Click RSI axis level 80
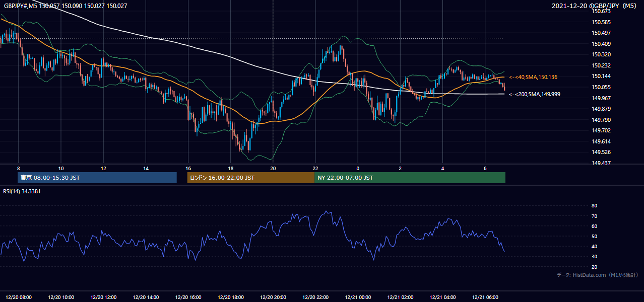The width and height of the screenshot is (644, 302). [594, 206]
